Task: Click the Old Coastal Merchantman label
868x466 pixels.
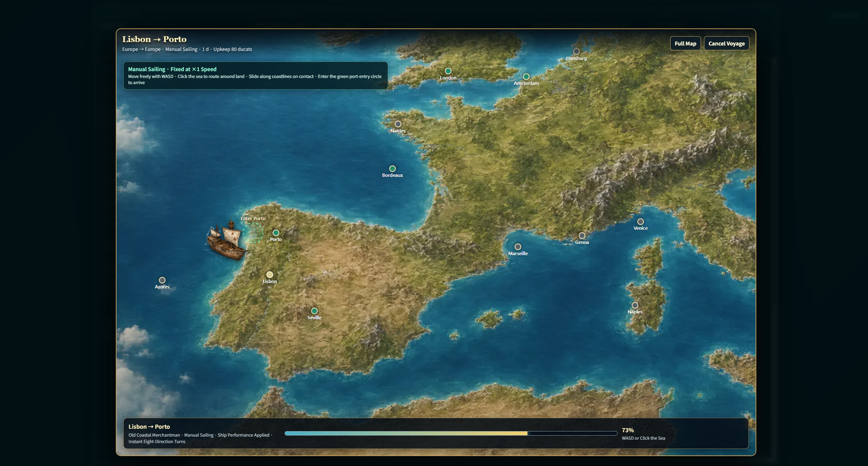Action: point(154,435)
